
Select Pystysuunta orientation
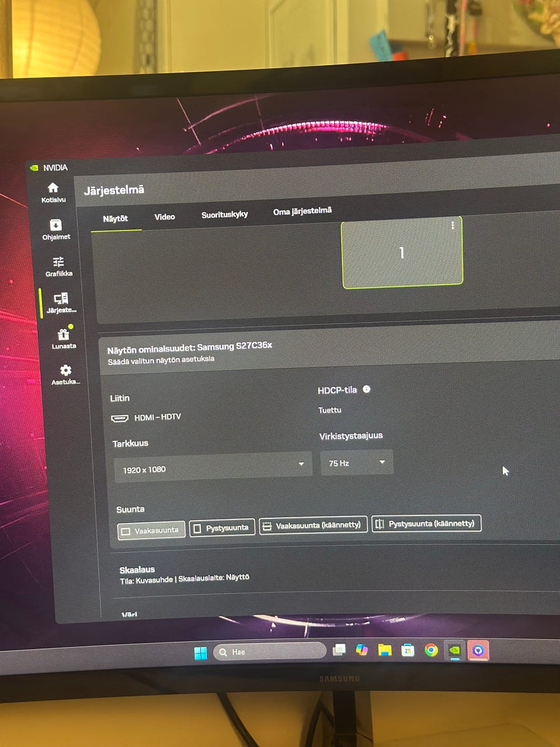222,528
